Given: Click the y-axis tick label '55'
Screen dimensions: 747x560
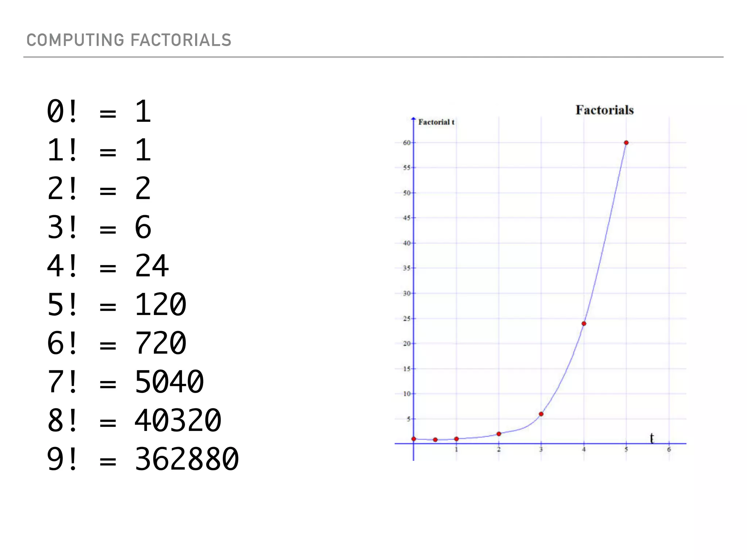Looking at the screenshot, I should (x=406, y=168).
